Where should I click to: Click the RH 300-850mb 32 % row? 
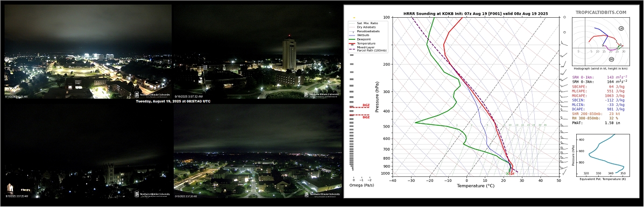(x=595, y=118)
